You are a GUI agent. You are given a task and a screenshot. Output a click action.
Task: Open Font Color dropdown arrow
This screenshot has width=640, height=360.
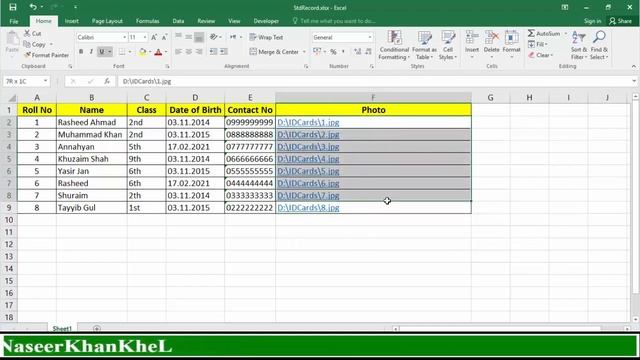[x=166, y=52]
